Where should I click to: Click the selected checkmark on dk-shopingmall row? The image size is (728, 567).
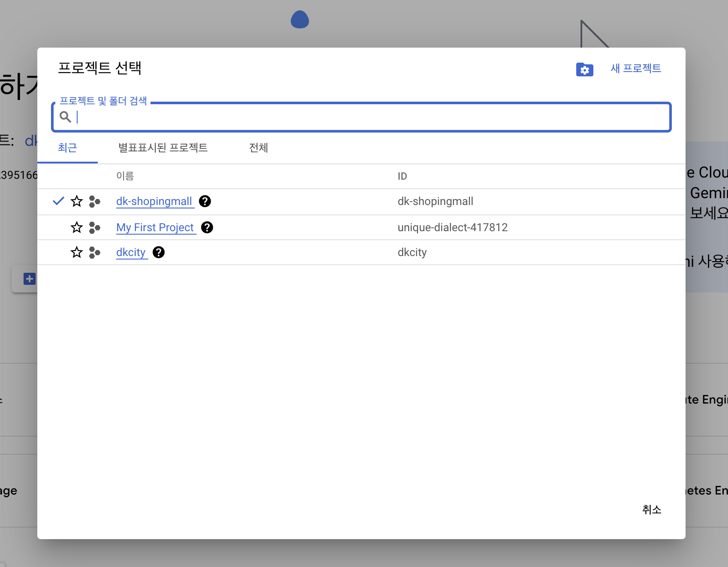[58, 201]
